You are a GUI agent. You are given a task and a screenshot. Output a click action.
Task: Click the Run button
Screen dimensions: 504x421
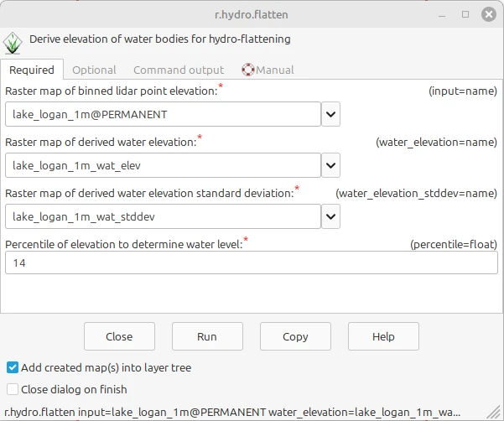pos(207,336)
